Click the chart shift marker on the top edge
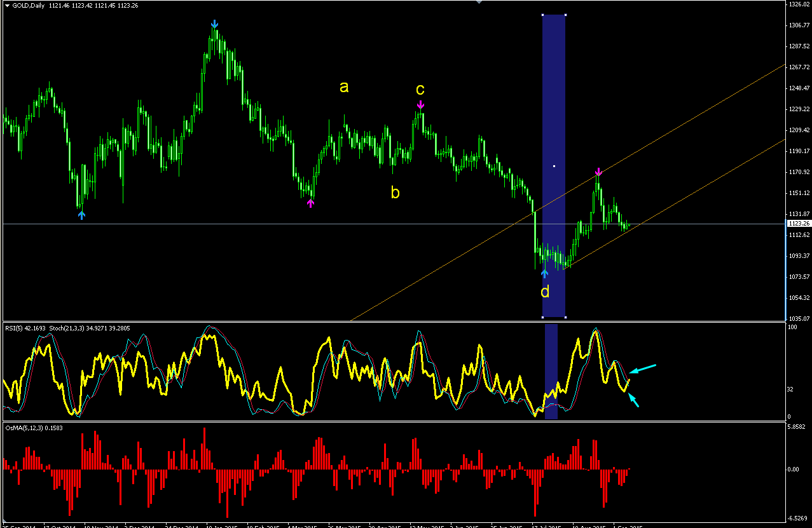This screenshot has width=812, height=528. 479,2
